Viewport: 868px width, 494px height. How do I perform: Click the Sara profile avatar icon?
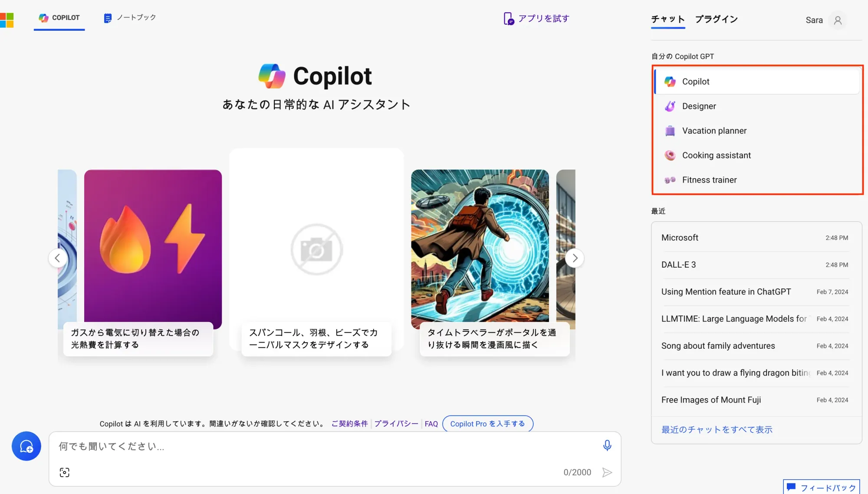838,20
